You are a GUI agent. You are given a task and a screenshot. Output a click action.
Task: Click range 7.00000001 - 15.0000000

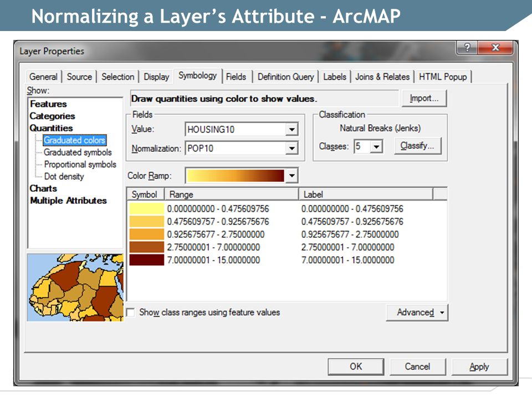[213, 260]
